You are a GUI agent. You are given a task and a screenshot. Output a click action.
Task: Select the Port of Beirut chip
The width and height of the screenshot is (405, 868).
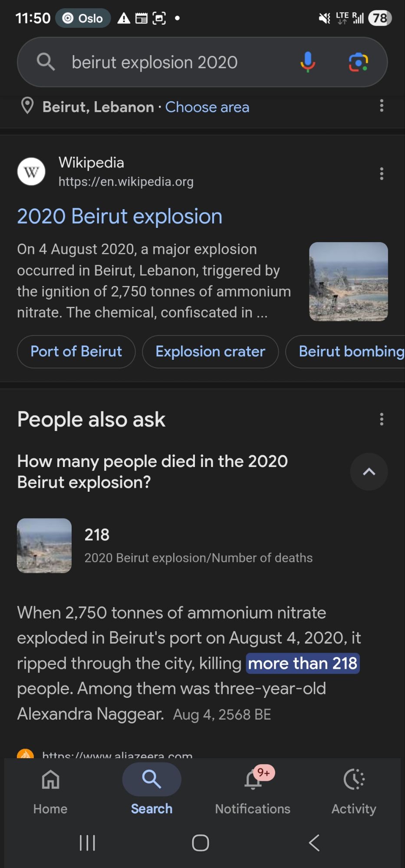click(x=76, y=352)
